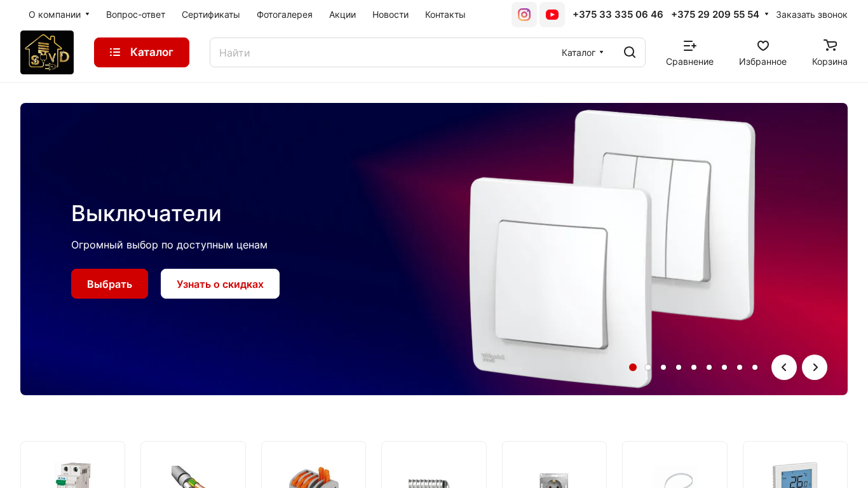Open the Избранное heart icon
The height and width of the screenshot is (488, 868).
(763, 46)
